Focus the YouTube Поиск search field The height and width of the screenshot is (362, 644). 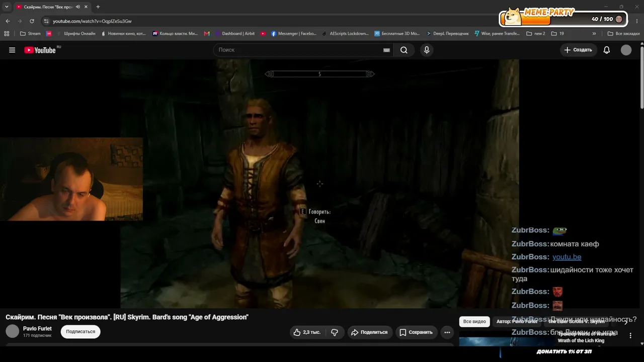point(299,50)
